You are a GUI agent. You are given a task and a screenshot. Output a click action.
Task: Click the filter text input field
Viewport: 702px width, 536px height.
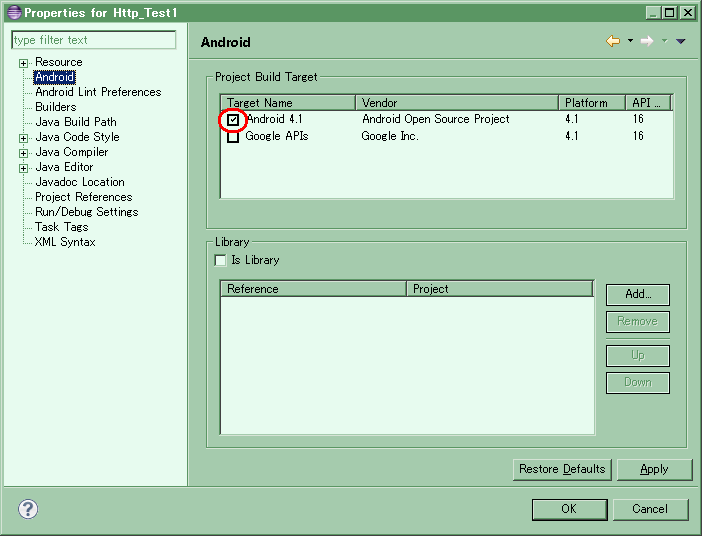click(94, 40)
